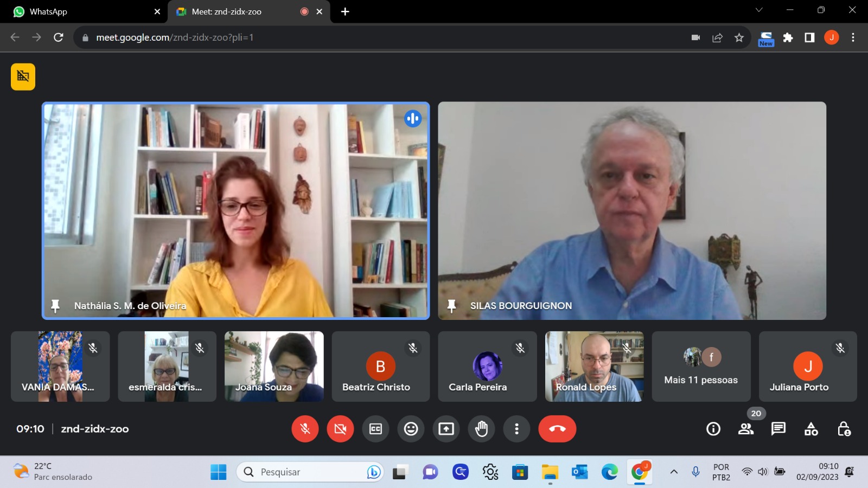The width and height of the screenshot is (868, 488).
Task: Open the chat panel icon
Action: 778,429
